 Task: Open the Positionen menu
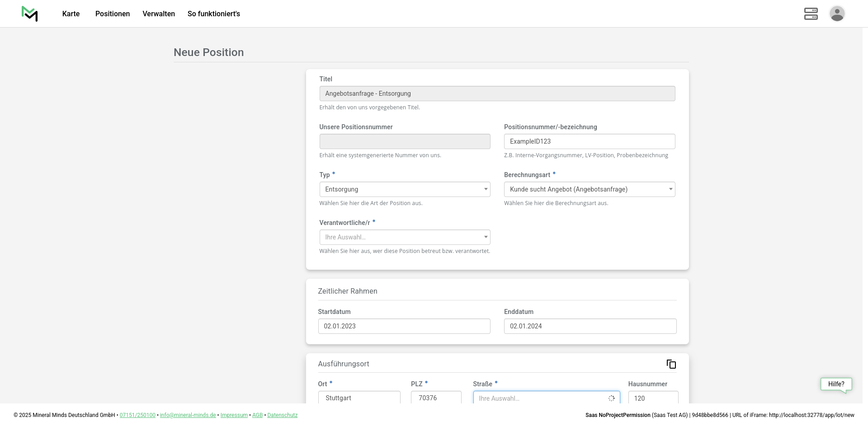point(113,14)
